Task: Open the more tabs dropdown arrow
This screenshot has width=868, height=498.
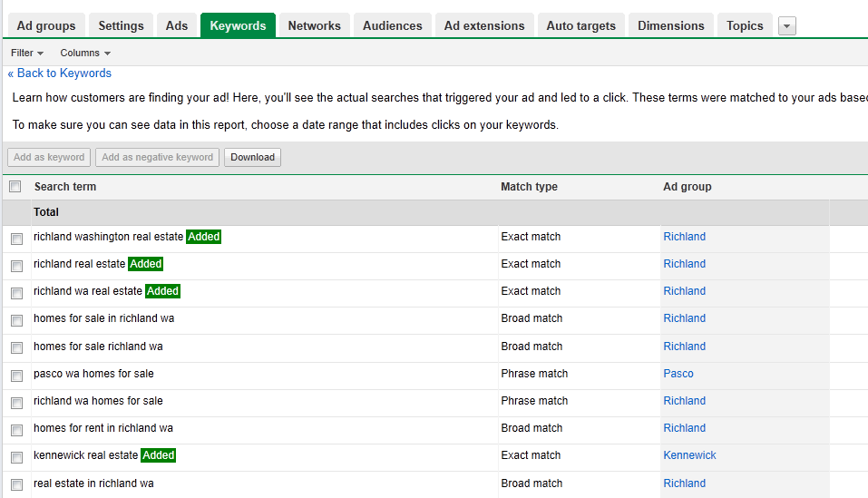Action: (787, 26)
